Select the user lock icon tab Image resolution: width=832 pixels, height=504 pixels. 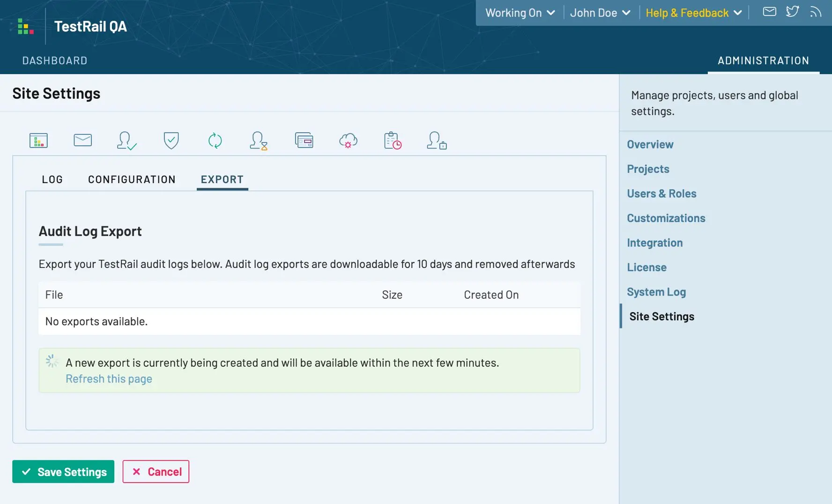[437, 141]
